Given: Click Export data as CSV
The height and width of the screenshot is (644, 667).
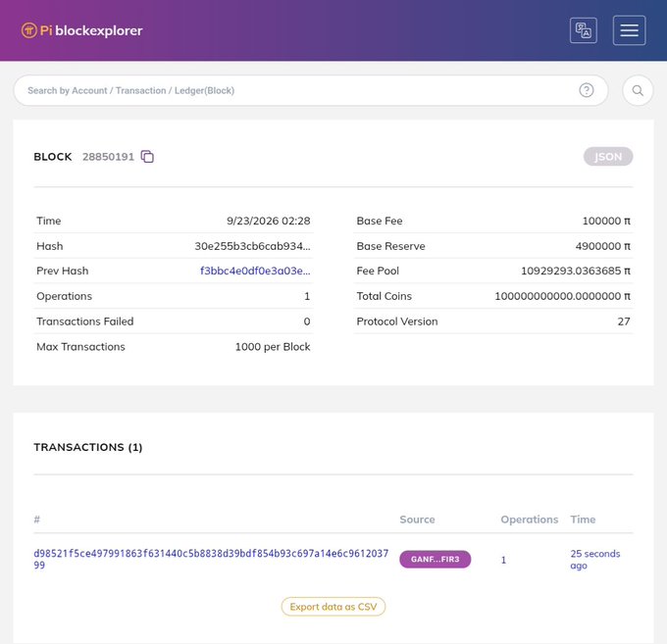Looking at the screenshot, I should [x=333, y=607].
